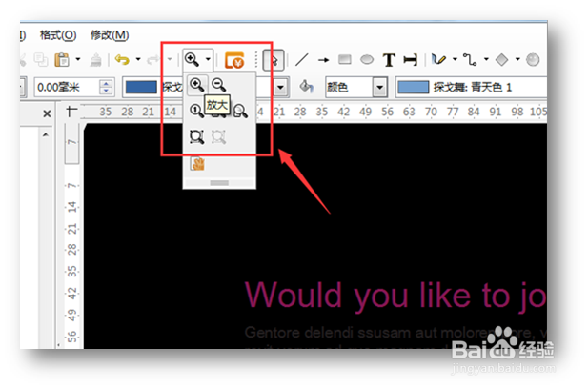Select the vertical text tool
The height and width of the screenshot is (389, 588).
(410, 60)
